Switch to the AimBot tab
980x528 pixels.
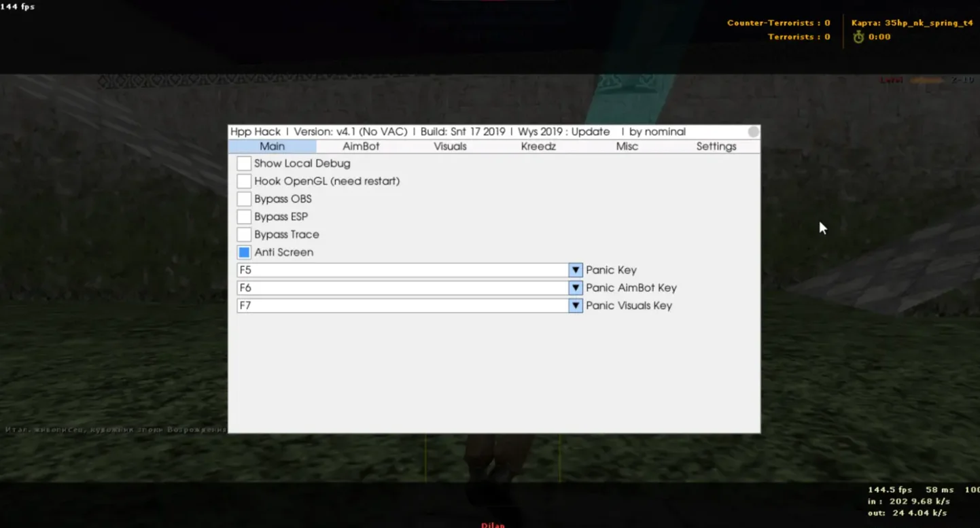pyautogui.click(x=361, y=146)
